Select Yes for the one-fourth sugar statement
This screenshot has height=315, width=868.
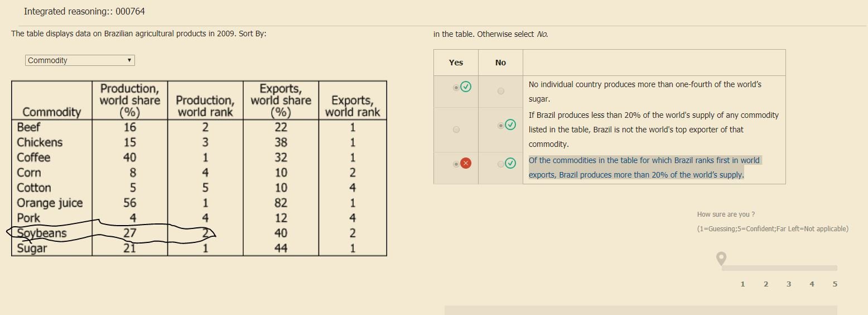click(x=456, y=87)
